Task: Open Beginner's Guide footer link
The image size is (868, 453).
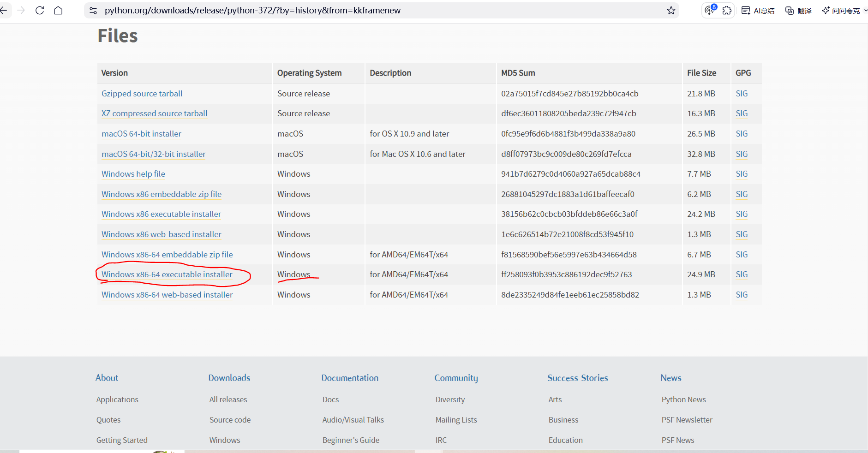Action: (x=351, y=440)
